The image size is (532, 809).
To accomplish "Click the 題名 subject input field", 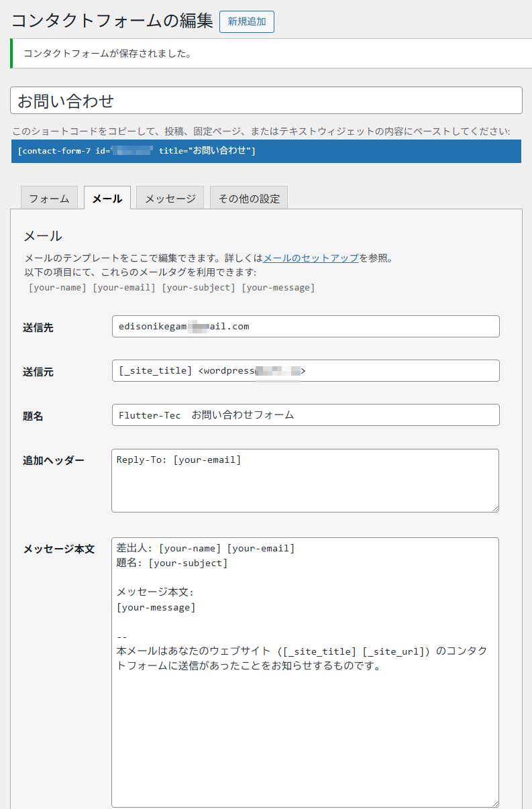I will 305,415.
